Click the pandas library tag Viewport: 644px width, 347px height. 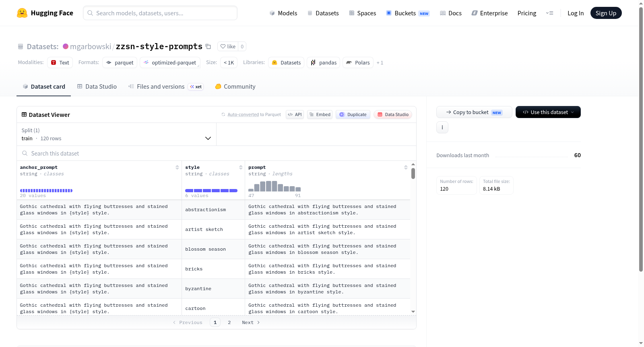[324, 62]
